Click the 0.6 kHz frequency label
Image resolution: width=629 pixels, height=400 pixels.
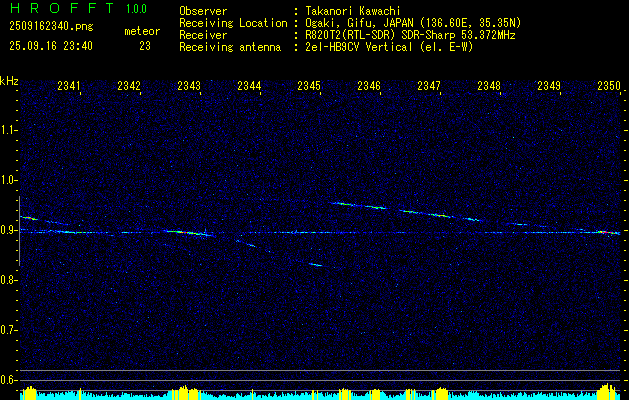[9, 380]
